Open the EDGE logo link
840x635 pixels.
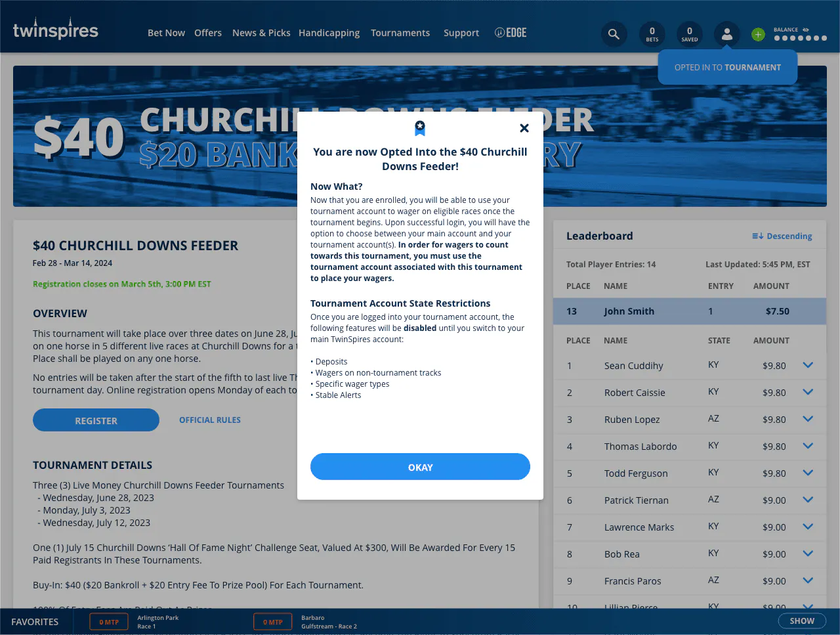click(511, 33)
